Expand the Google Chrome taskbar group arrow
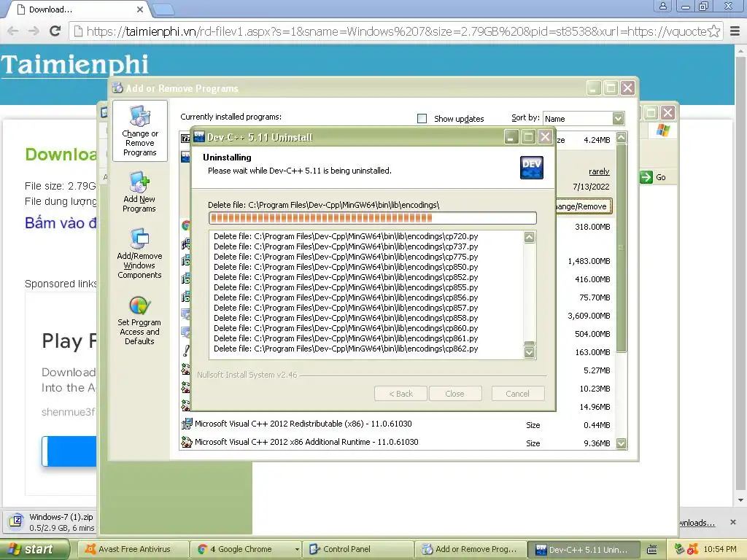The image size is (747, 560). click(297, 550)
